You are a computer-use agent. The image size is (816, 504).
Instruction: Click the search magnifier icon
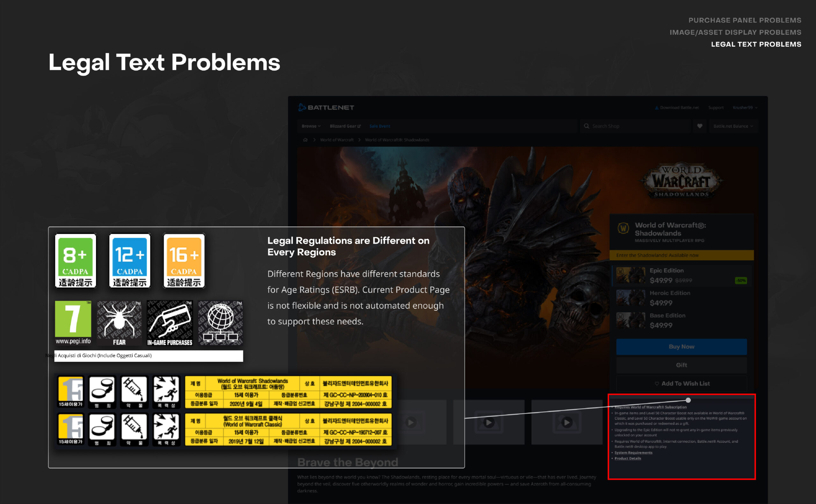point(586,126)
